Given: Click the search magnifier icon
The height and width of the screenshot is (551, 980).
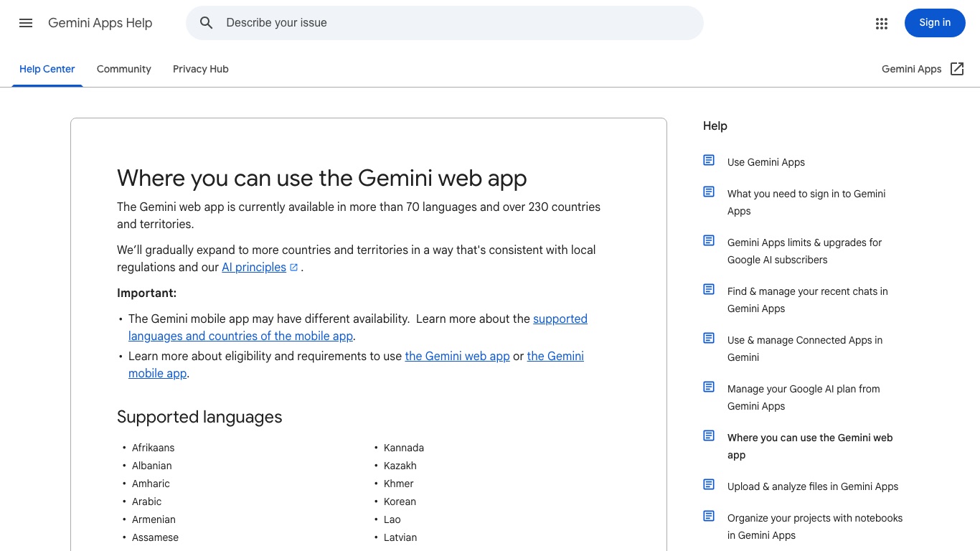Looking at the screenshot, I should 207,23.
